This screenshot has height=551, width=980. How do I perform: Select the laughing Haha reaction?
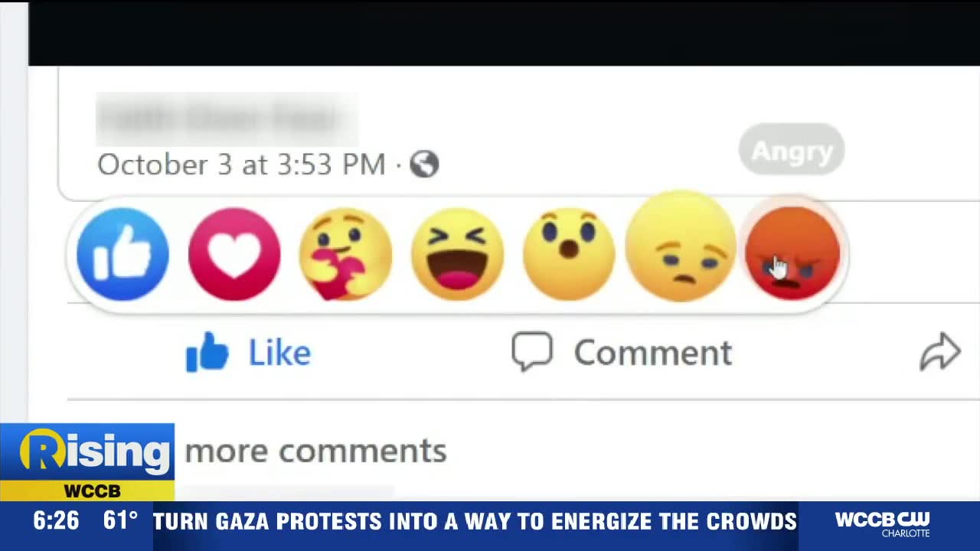pyautogui.click(x=457, y=254)
